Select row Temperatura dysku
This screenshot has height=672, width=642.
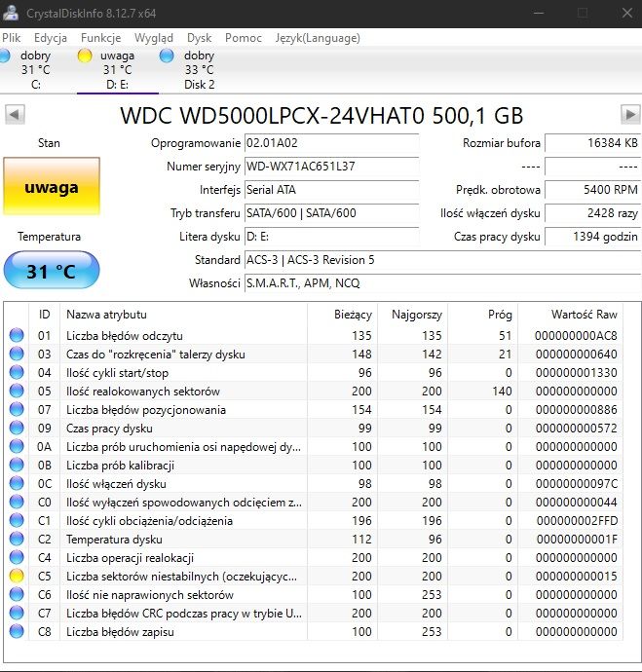click(314, 539)
